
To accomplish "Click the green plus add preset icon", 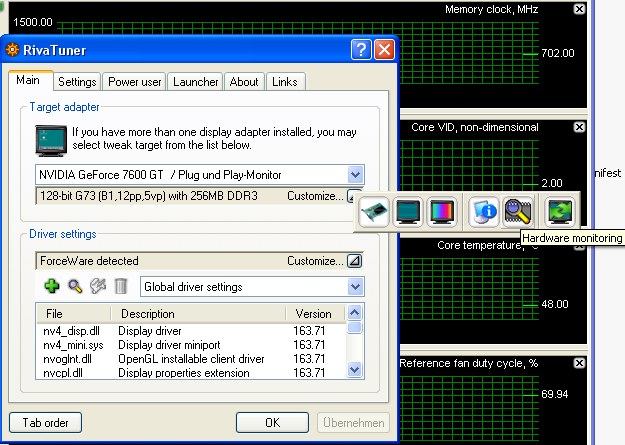I will pyautogui.click(x=52, y=286).
